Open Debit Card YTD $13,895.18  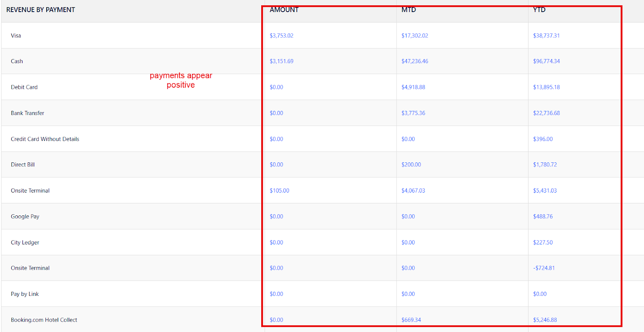point(546,87)
